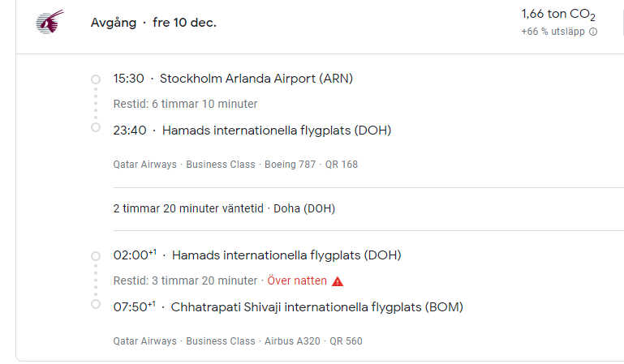Click the 07:50 arrival circle marker

coord(96,304)
